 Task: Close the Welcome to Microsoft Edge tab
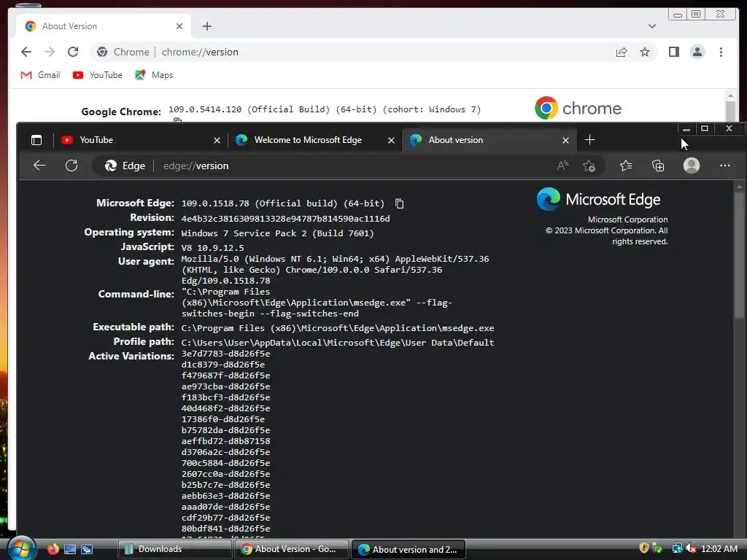coord(391,140)
